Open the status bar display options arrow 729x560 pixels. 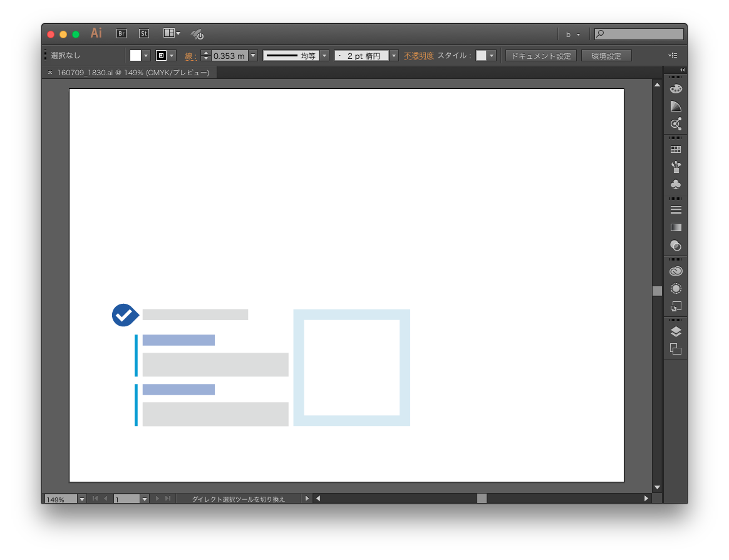point(307,498)
